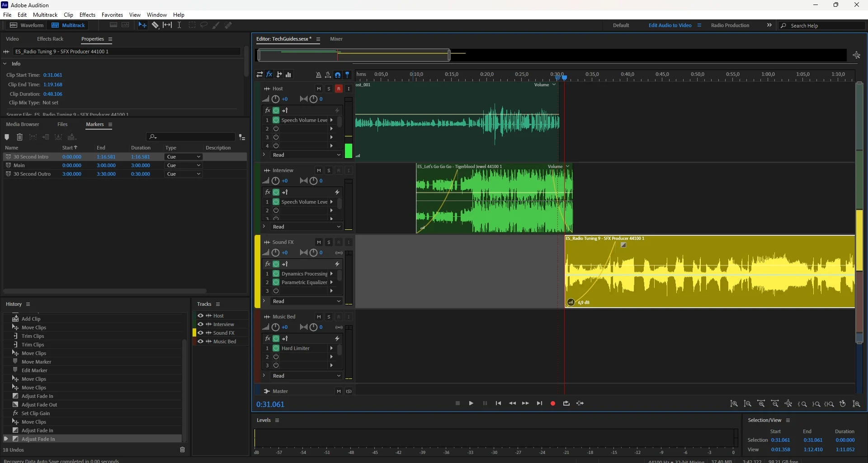Mute the Host track
This screenshot has height=463, width=868.
click(319, 89)
